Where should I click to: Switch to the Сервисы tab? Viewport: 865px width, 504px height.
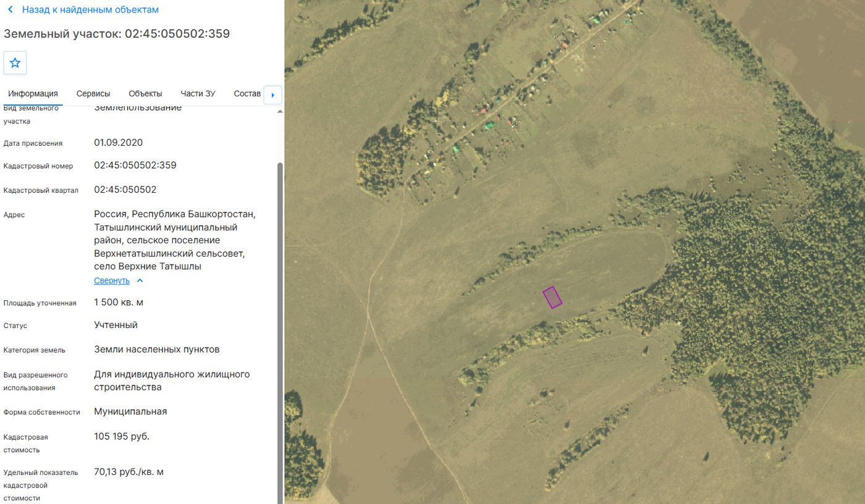tap(93, 94)
